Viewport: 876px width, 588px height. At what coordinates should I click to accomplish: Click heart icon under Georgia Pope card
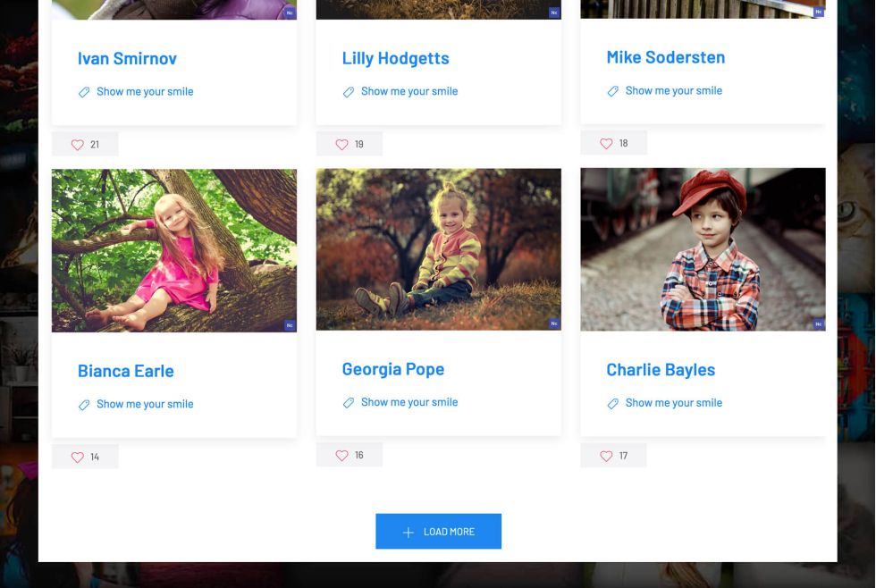point(341,455)
